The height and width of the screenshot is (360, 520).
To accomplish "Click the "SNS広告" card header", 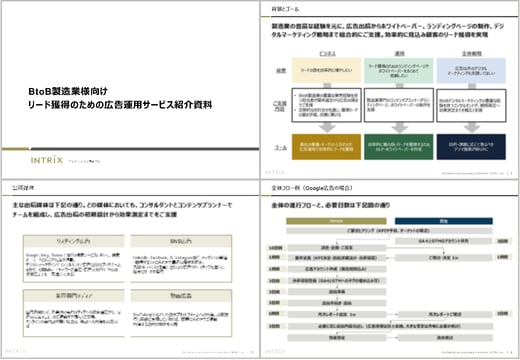I will coord(181,241).
